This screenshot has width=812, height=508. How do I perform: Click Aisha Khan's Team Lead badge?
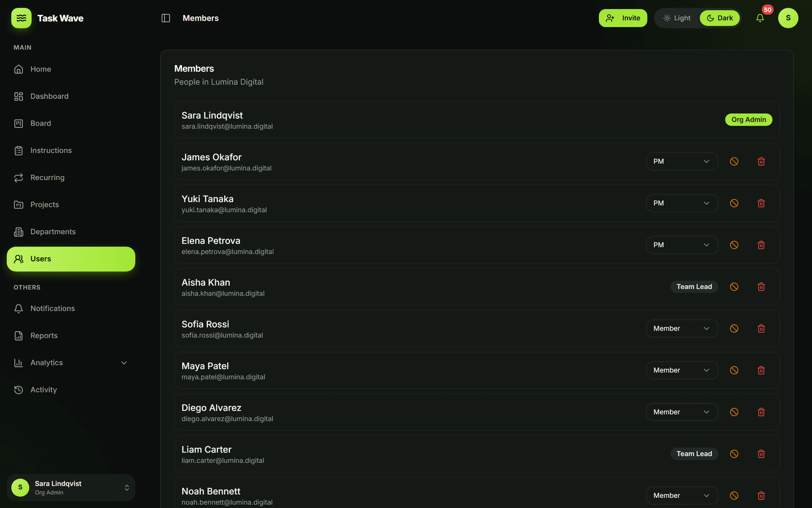point(694,287)
